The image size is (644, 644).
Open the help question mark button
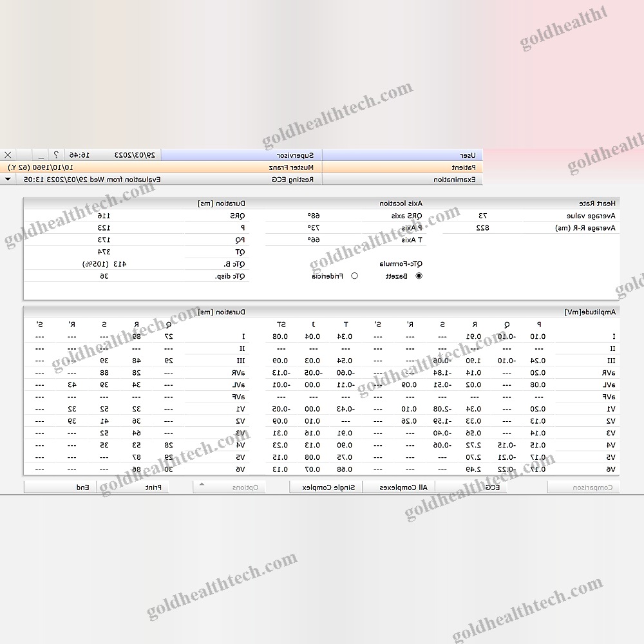(x=56, y=155)
